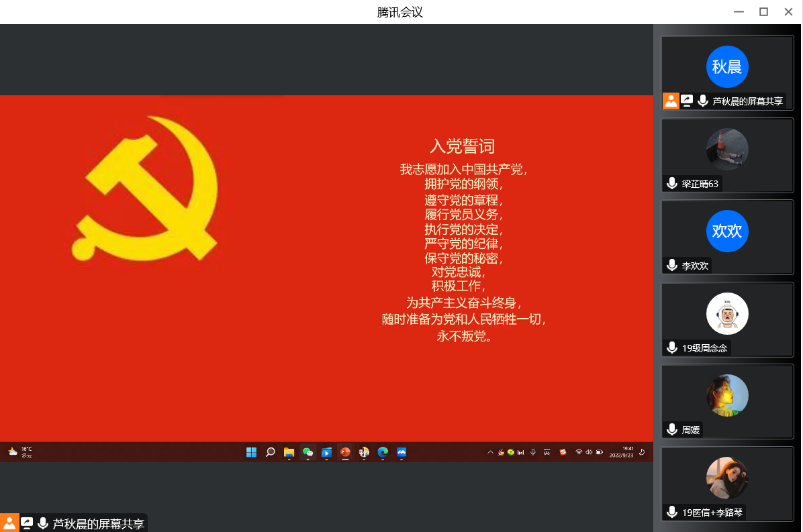803x532 pixels.
Task: Click the 腾讯会议 window title
Action: (400, 12)
